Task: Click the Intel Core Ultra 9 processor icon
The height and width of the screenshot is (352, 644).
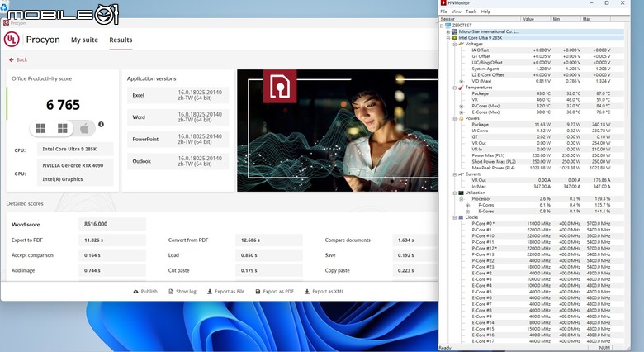Action: (x=455, y=38)
